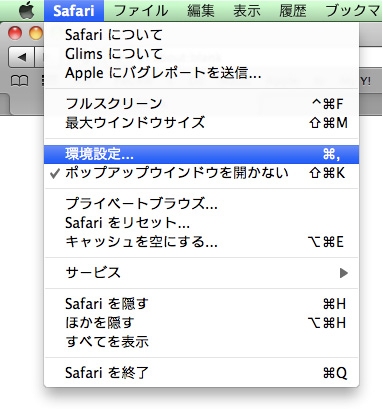Click the yellow minimize window button
Screen dimensions: 382x409
pos(36,33)
